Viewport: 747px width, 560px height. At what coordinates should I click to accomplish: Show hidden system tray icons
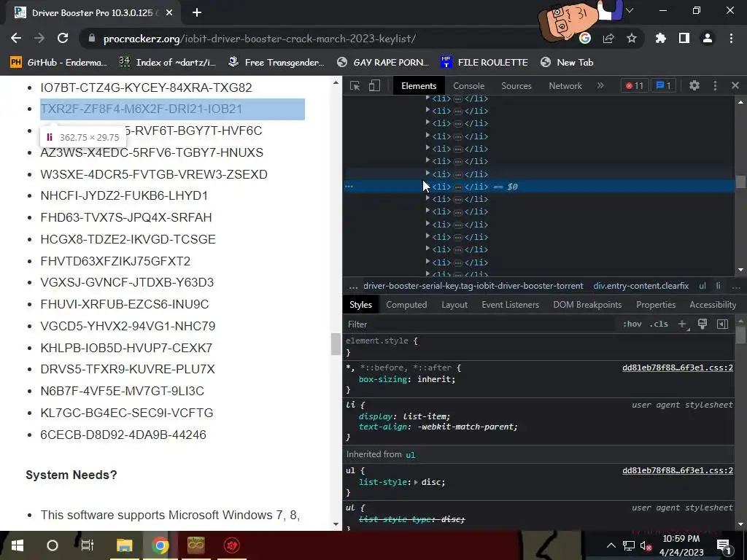pyautogui.click(x=611, y=545)
